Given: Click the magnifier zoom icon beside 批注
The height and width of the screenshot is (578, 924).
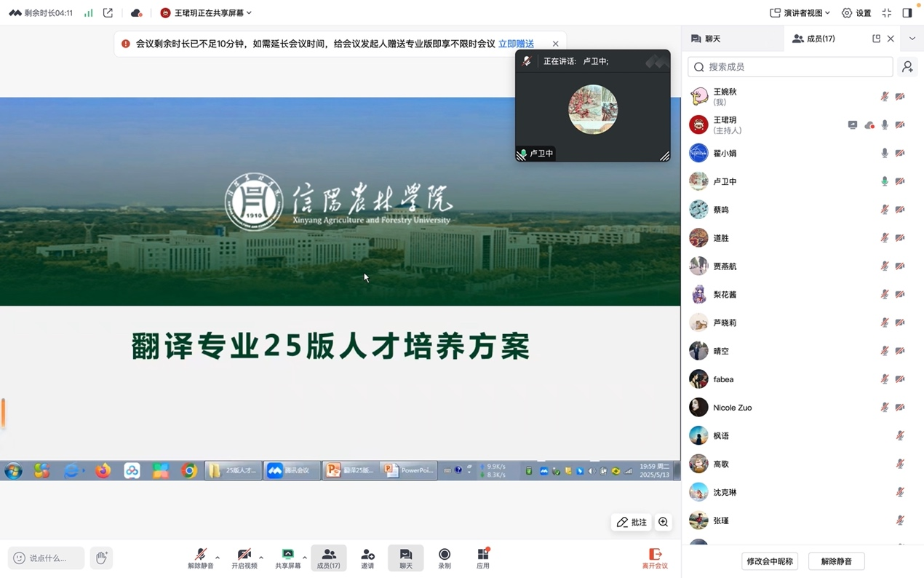Looking at the screenshot, I should point(663,522).
